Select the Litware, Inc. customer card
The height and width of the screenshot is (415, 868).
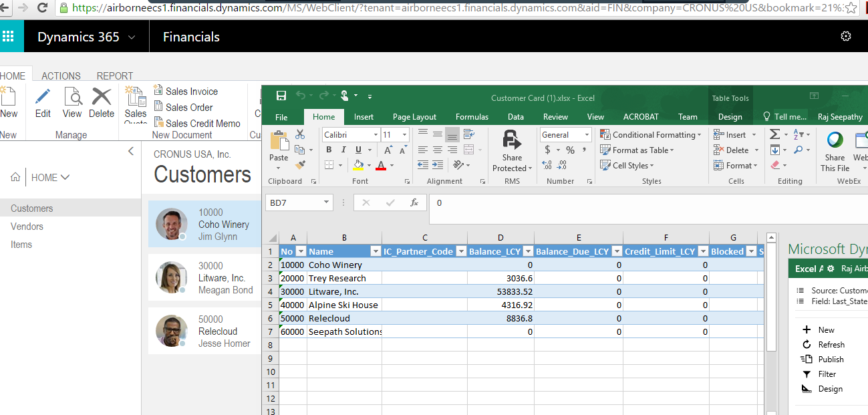204,277
